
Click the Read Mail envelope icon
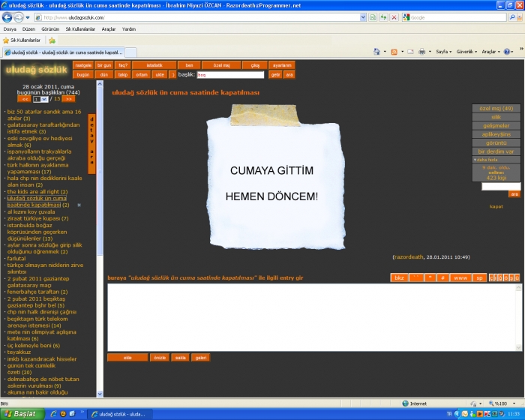click(x=410, y=52)
